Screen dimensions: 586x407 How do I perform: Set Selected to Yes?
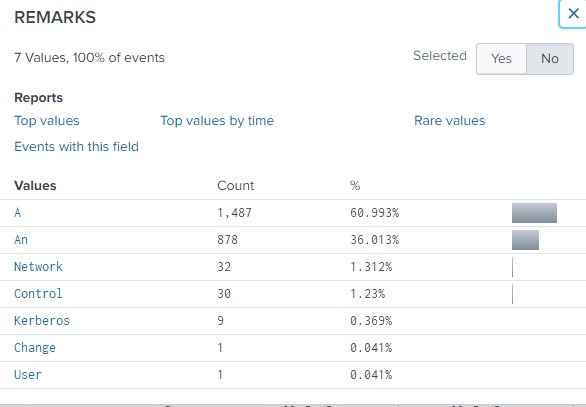tap(501, 59)
